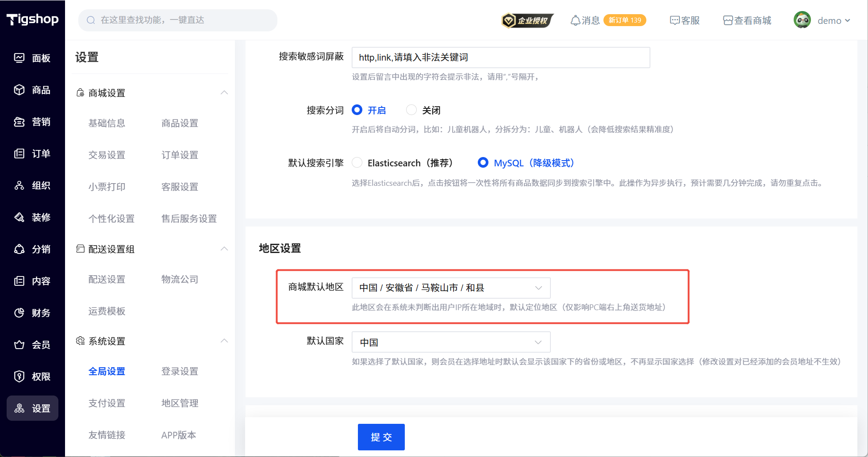Open the 权限 permissions shield icon
The image size is (868, 457).
point(19,376)
